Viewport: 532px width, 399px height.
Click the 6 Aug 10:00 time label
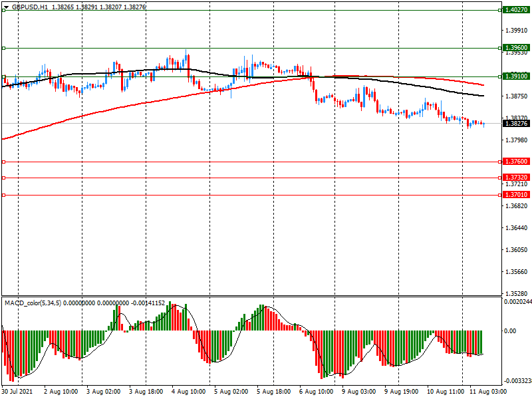[317, 391]
